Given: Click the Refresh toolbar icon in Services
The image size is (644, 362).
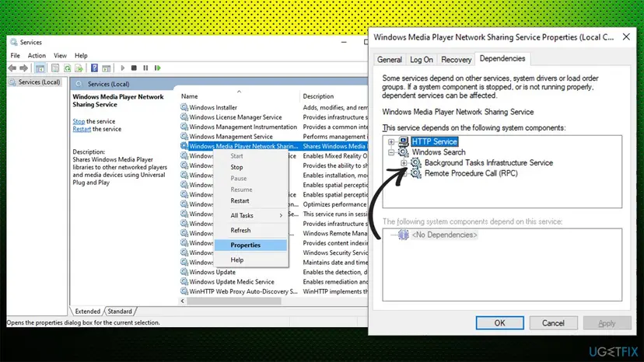Looking at the screenshot, I should point(67,68).
